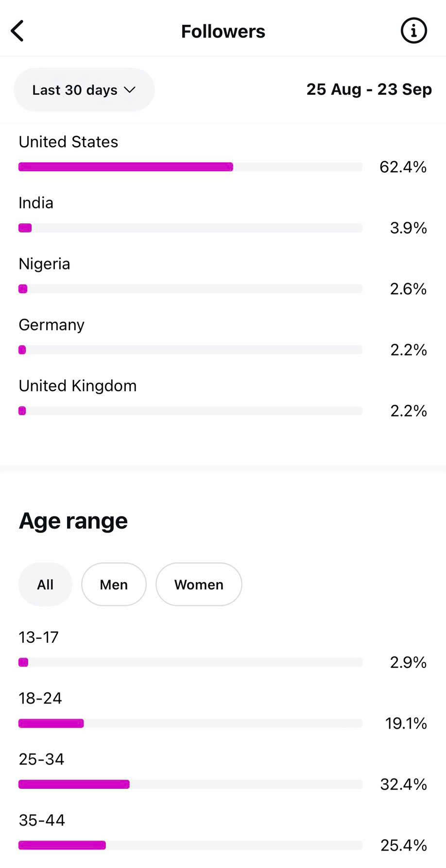Click the Followers page title

coord(223,32)
